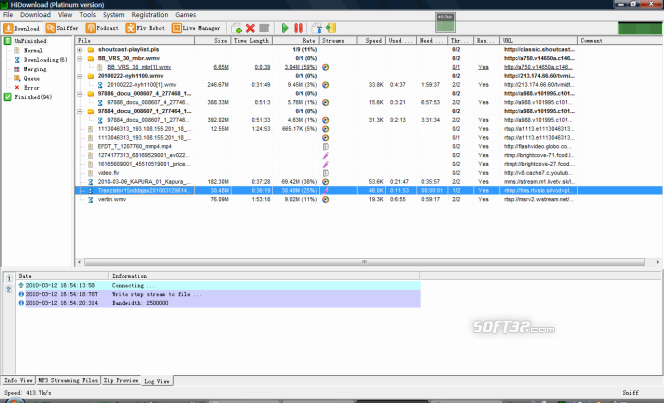Click the URL column header

pos(539,41)
